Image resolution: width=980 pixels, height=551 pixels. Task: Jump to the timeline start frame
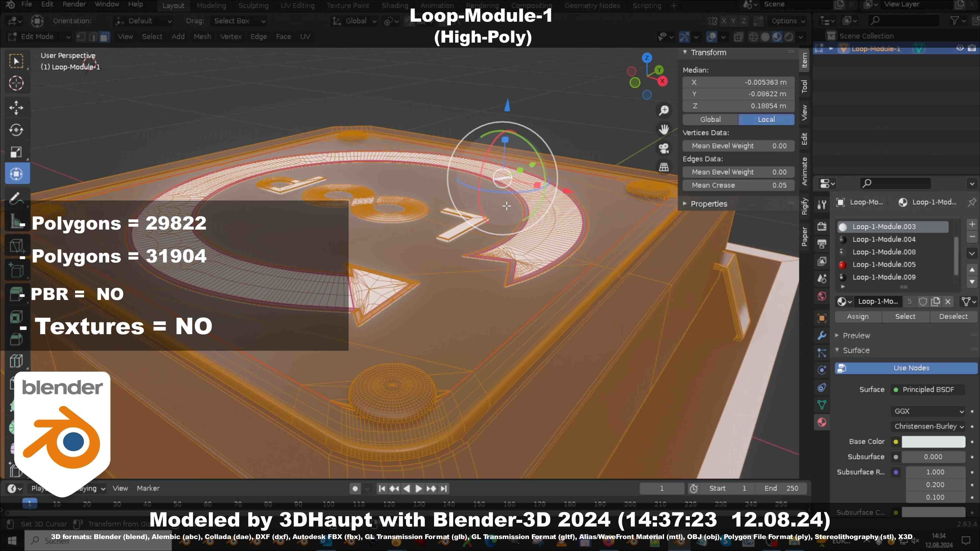click(382, 489)
